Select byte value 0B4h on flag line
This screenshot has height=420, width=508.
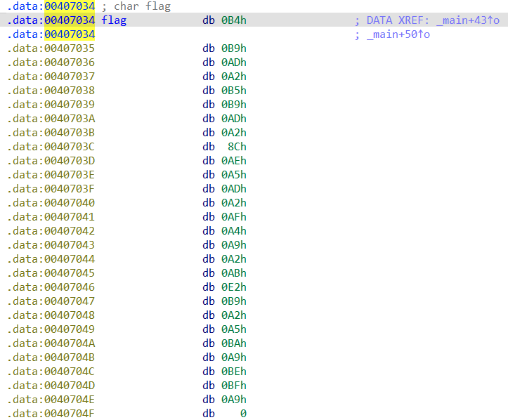coord(234,20)
